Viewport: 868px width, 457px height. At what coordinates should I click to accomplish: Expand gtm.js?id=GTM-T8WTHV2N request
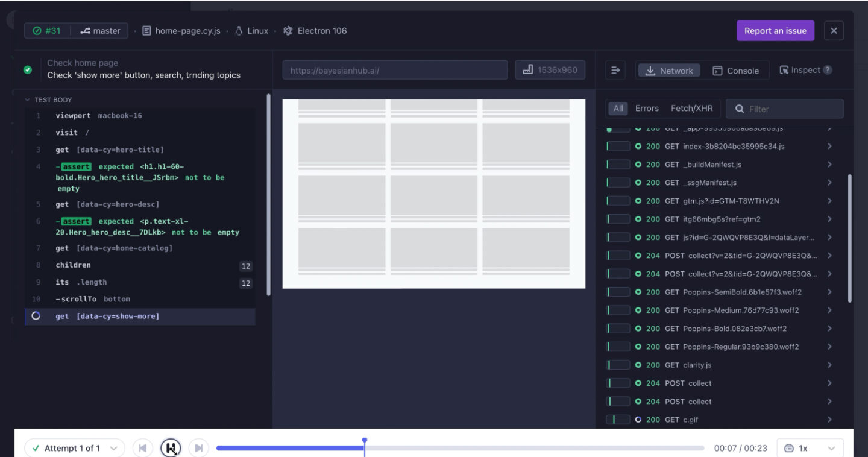tap(829, 201)
